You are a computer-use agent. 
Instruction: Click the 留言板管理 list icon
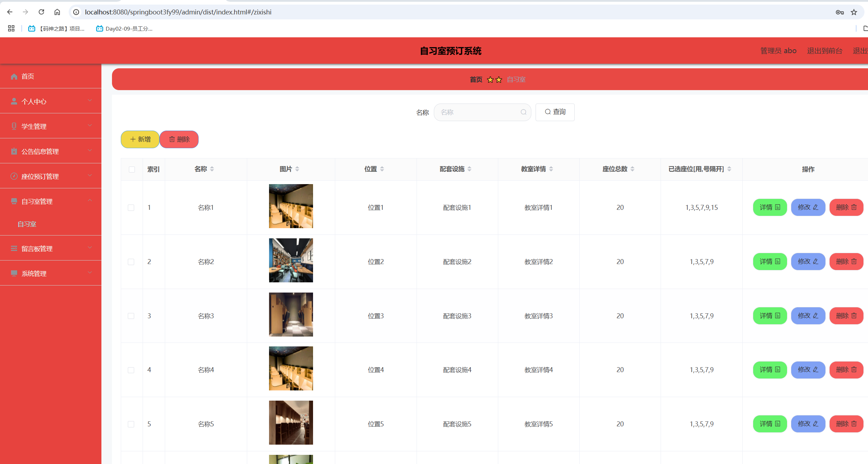[14, 248]
